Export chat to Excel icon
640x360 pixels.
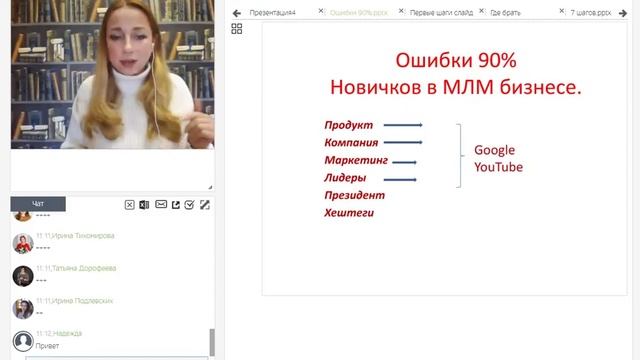[144, 204]
